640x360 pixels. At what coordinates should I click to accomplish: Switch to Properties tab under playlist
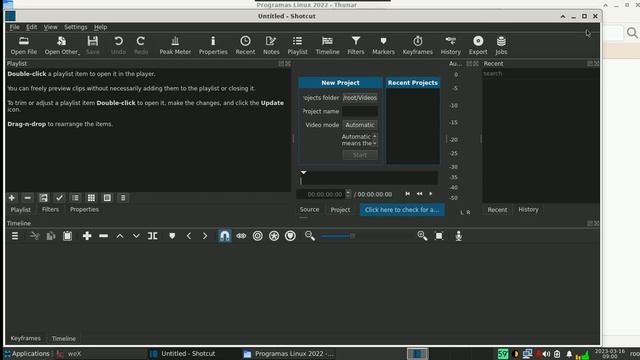point(84,209)
